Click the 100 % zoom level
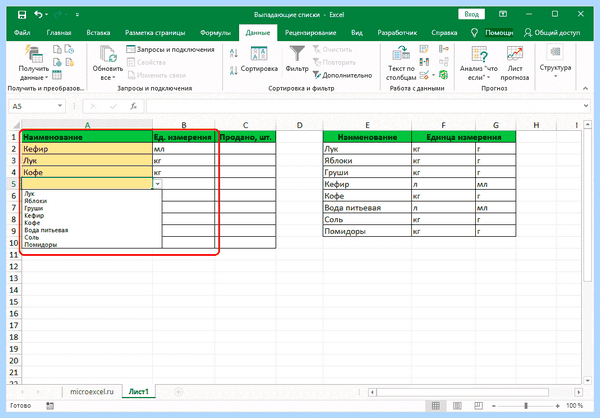The width and height of the screenshot is (600, 418). click(574, 405)
